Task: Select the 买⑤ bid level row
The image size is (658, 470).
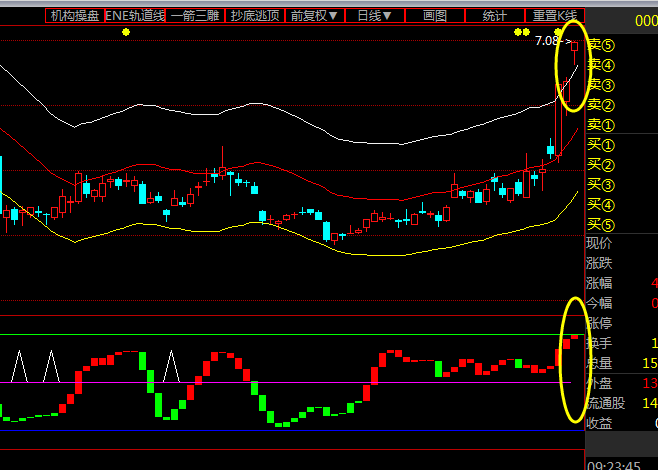Action: tap(600, 224)
